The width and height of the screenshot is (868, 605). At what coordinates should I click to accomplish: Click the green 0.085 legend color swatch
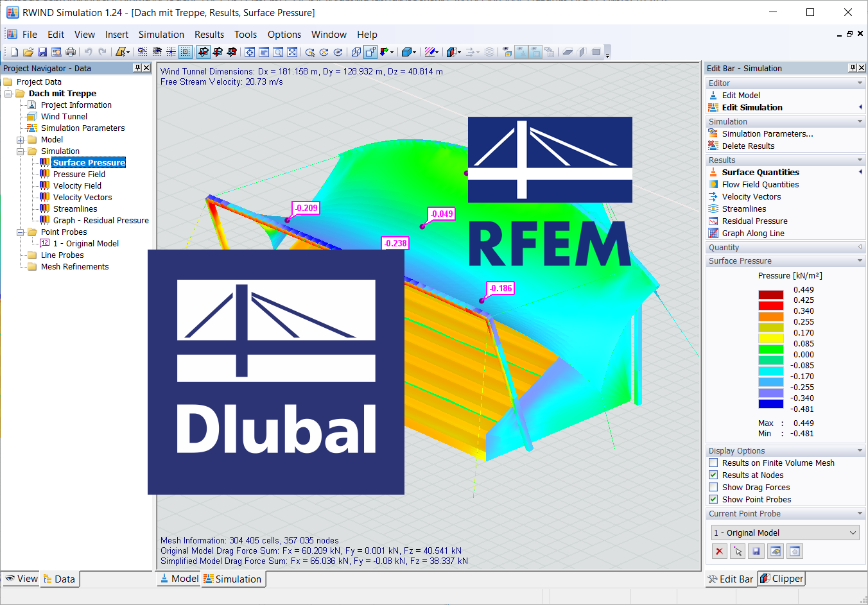click(x=770, y=349)
